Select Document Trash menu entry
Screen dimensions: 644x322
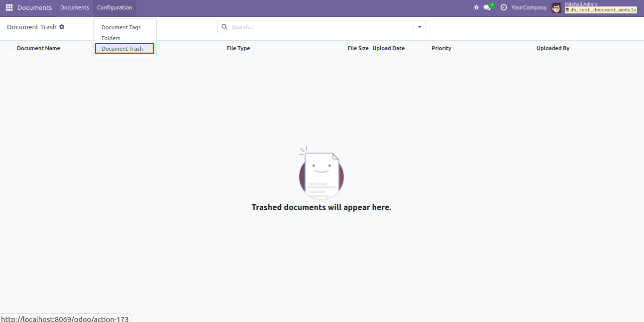coord(122,49)
